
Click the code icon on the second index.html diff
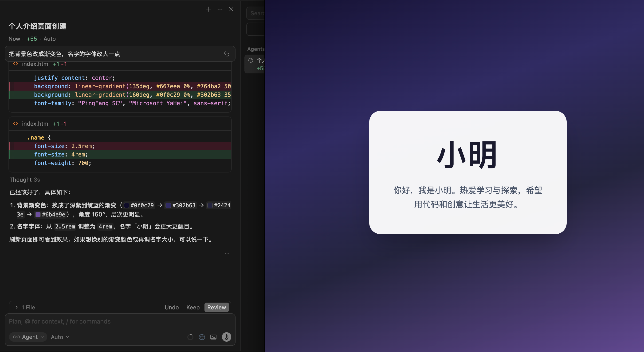pyautogui.click(x=15, y=124)
